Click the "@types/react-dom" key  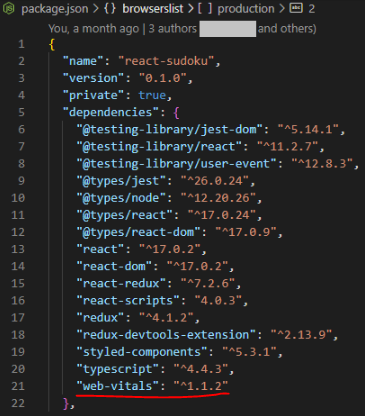click(139, 232)
